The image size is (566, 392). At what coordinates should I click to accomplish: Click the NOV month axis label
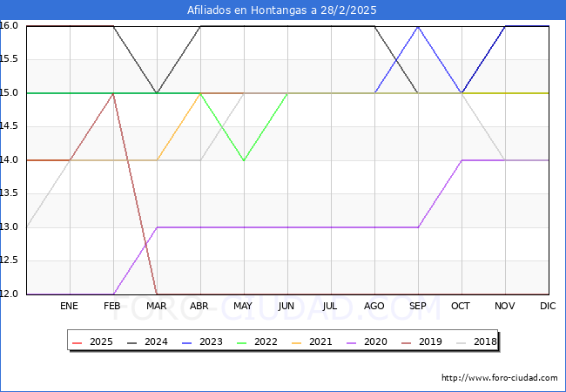click(x=505, y=306)
